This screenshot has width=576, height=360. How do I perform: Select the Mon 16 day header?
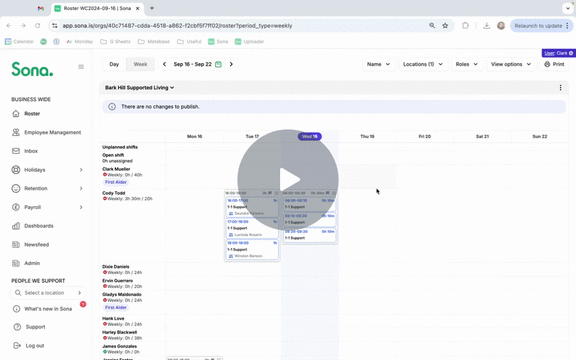[194, 136]
